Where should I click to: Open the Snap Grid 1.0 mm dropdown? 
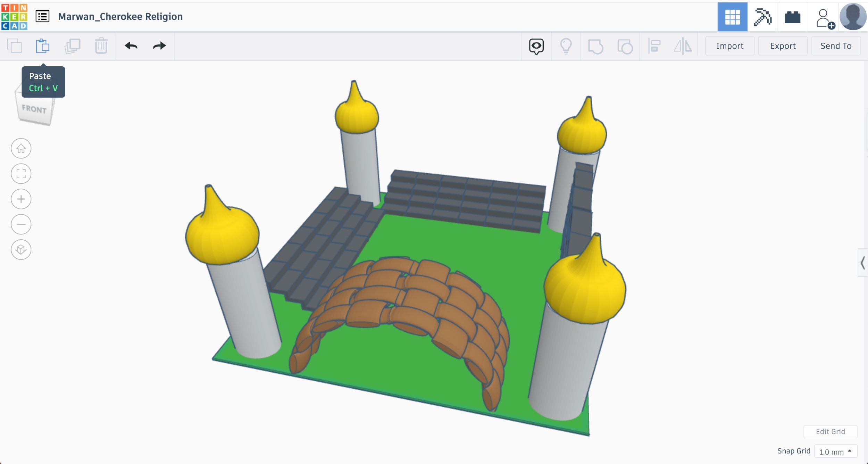835,451
